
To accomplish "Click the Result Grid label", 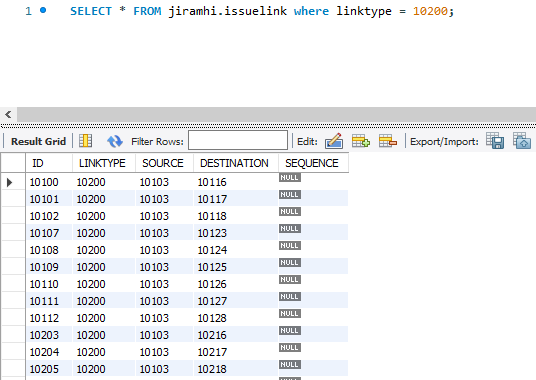I will pyautogui.click(x=38, y=141).
